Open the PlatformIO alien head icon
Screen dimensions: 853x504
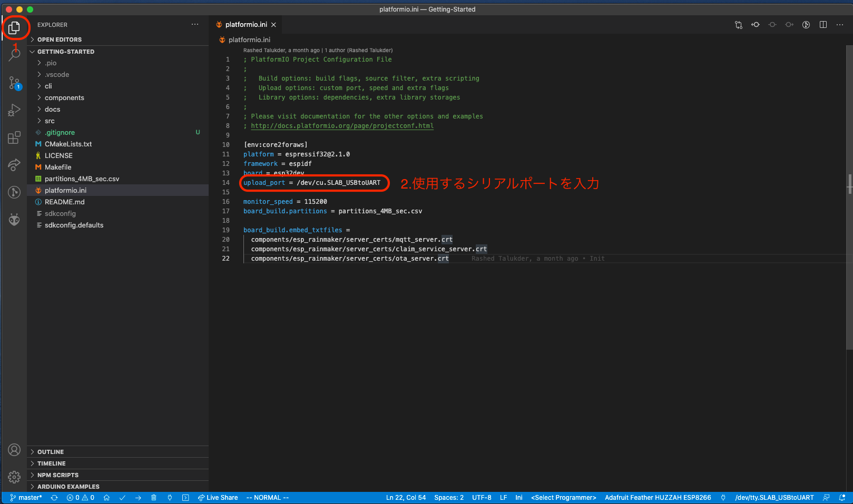tap(14, 220)
